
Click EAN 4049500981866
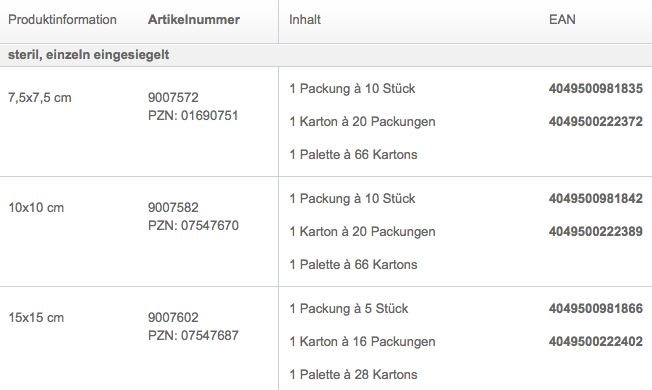point(595,309)
